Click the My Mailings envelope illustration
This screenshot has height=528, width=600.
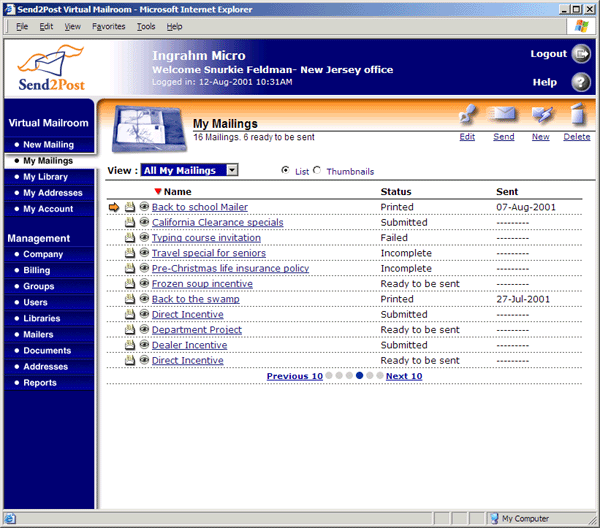[148, 129]
